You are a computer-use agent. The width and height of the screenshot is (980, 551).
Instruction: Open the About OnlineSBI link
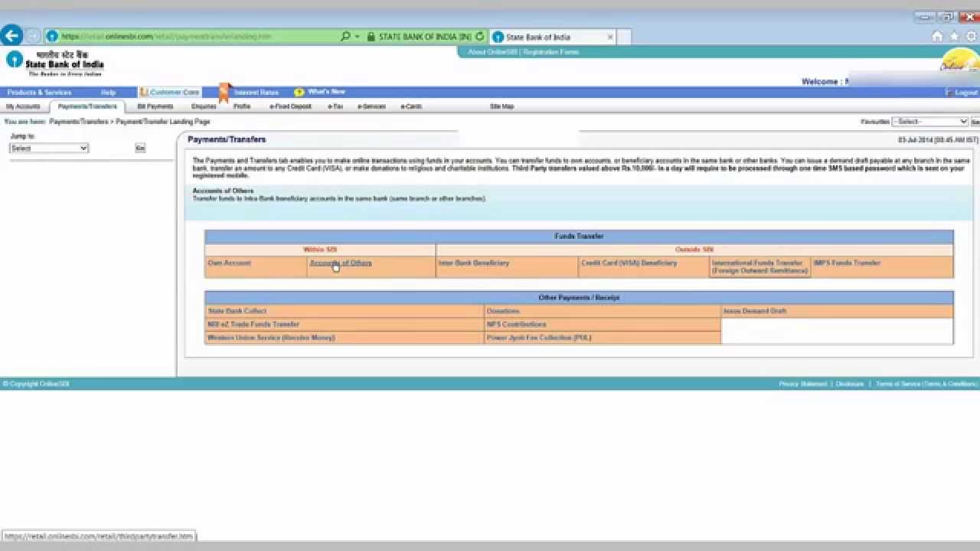point(493,52)
